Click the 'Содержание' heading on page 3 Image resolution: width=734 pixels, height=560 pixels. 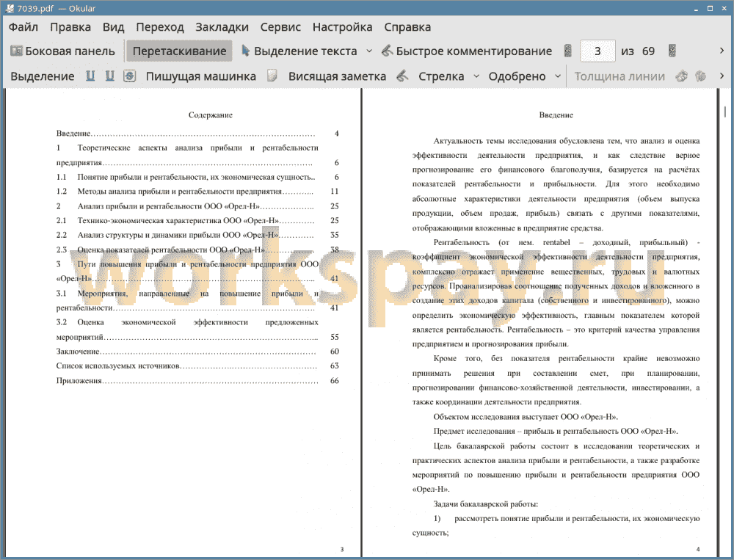[210, 115]
